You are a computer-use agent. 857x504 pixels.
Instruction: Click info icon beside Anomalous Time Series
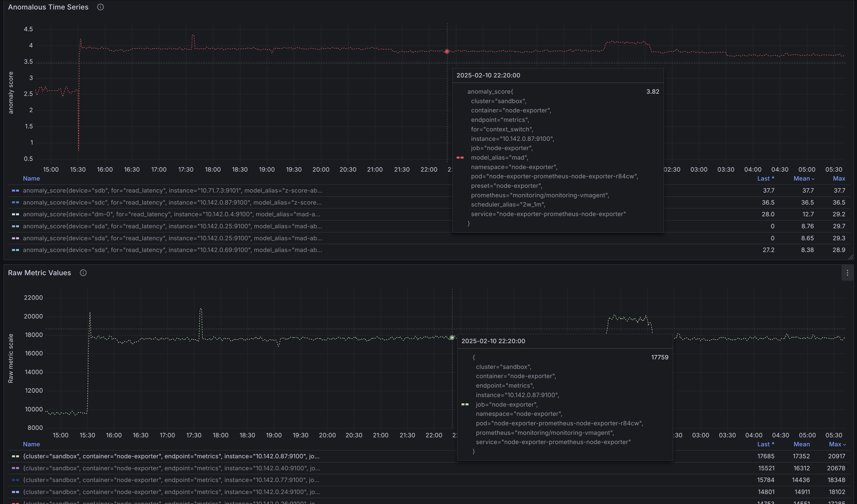tap(100, 7)
